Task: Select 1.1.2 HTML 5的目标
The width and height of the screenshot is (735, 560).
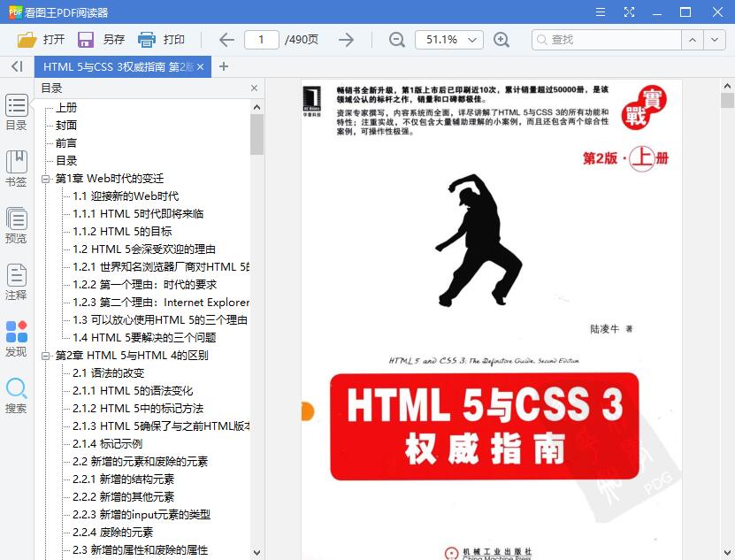Action: pos(122,232)
